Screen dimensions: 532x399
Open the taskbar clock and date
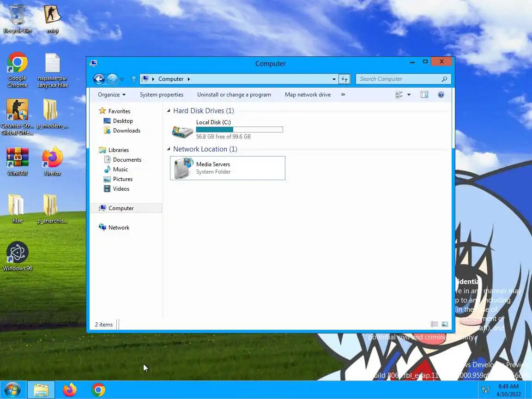pyautogui.click(x=508, y=390)
